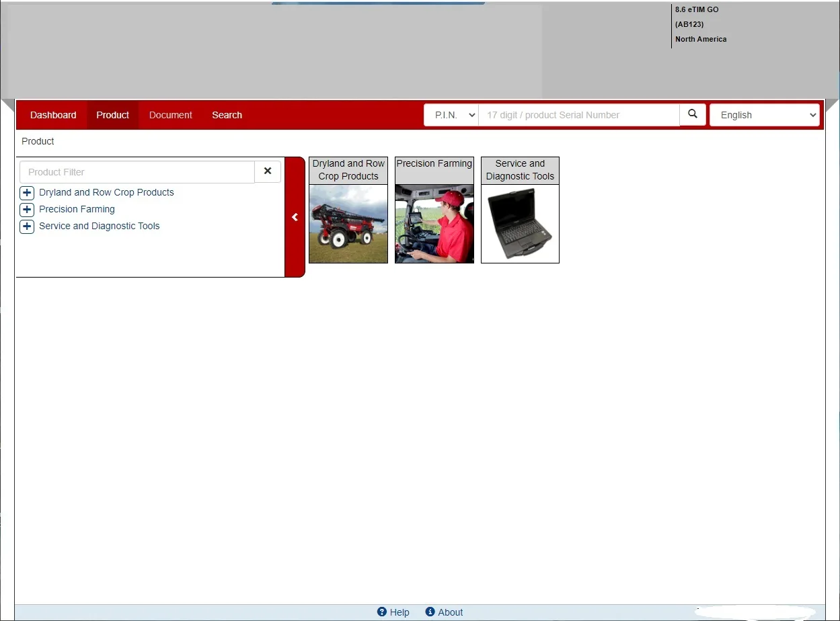Clear the product filter with X button
The width and height of the screenshot is (840, 621).
pos(268,171)
